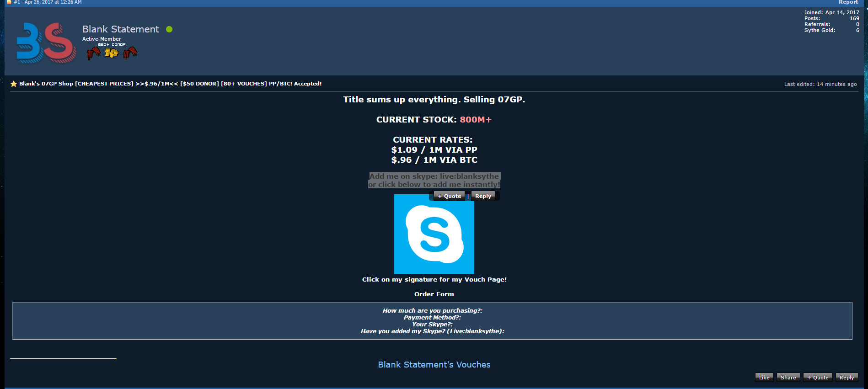Viewport: 868px width, 389px height.
Task: Click the 'Order Form' heading
Action: (434, 294)
